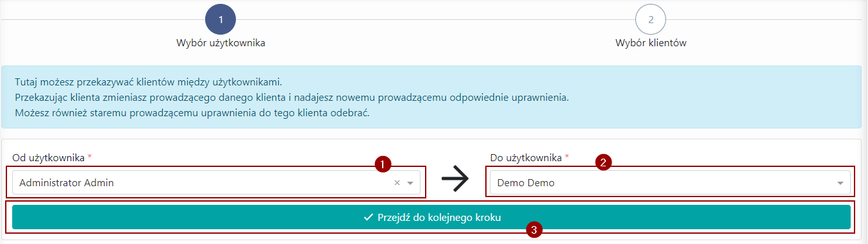Open the Demo Demo combo box
This screenshot has width=868, height=244.
670,182
